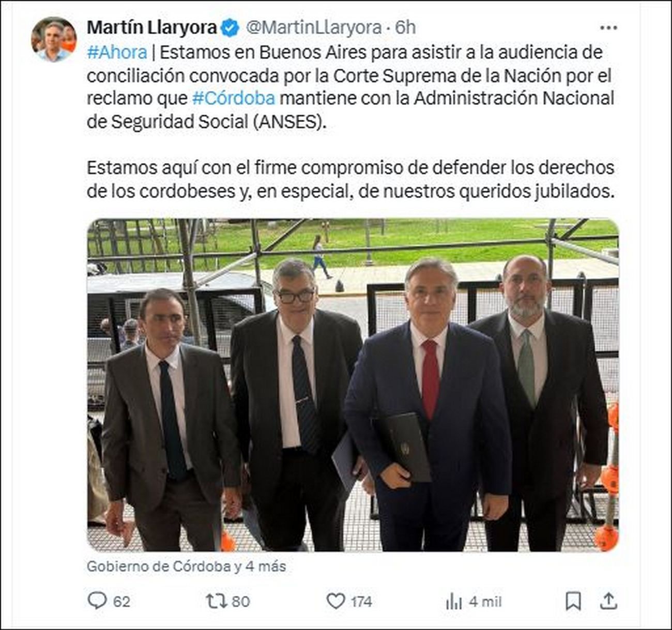Open the attached photo of four men
Image resolution: width=672 pixels, height=630 pixels.
tap(353, 385)
